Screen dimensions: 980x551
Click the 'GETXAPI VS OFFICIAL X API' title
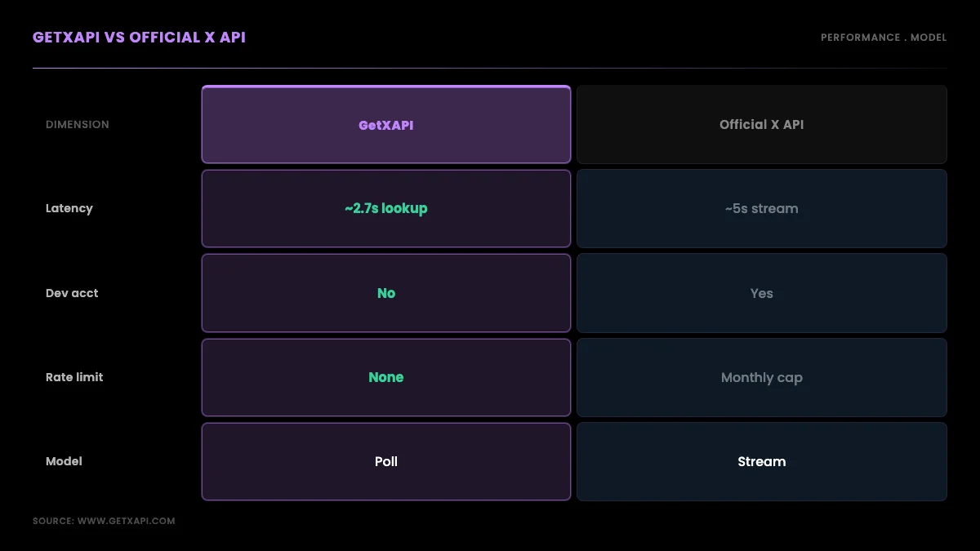[139, 38]
